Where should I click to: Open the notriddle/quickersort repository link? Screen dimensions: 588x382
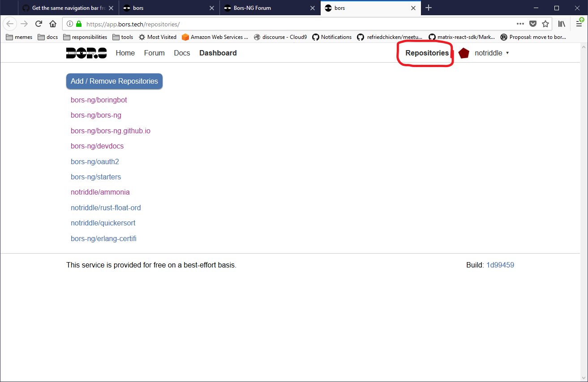tap(103, 223)
